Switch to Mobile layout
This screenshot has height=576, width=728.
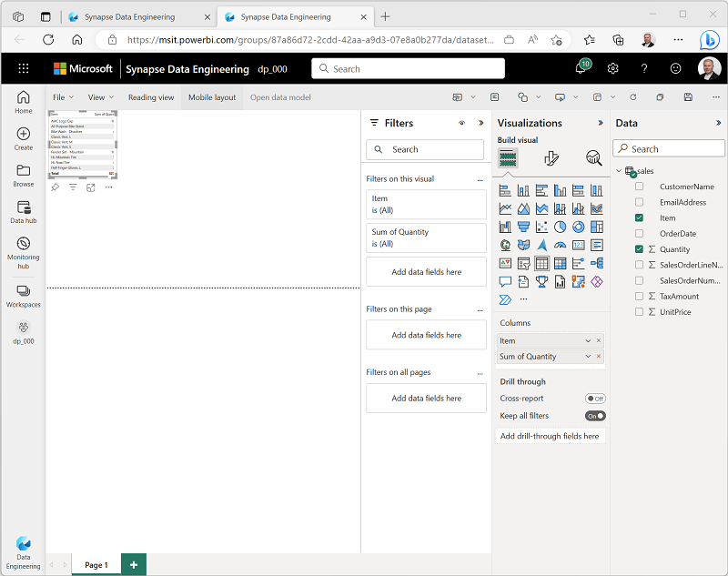[212, 97]
